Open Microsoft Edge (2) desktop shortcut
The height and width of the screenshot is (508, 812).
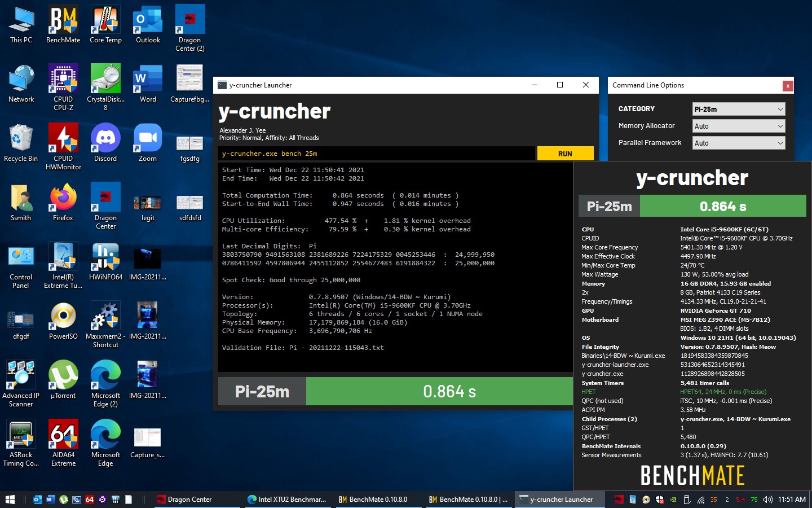tap(105, 384)
